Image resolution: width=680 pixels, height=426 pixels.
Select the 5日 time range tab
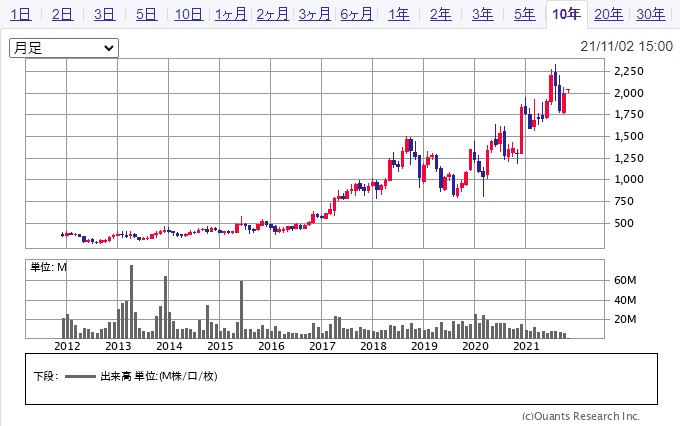[146, 14]
